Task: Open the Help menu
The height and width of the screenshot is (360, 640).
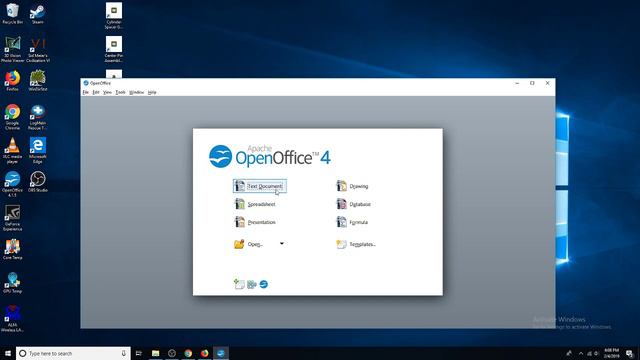Action: tap(152, 93)
